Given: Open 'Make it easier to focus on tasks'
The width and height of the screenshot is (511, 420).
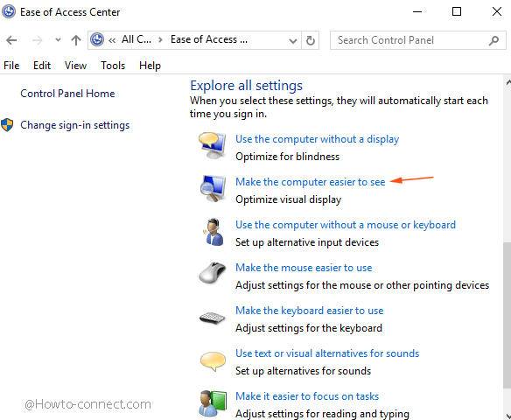Looking at the screenshot, I should [x=307, y=396].
